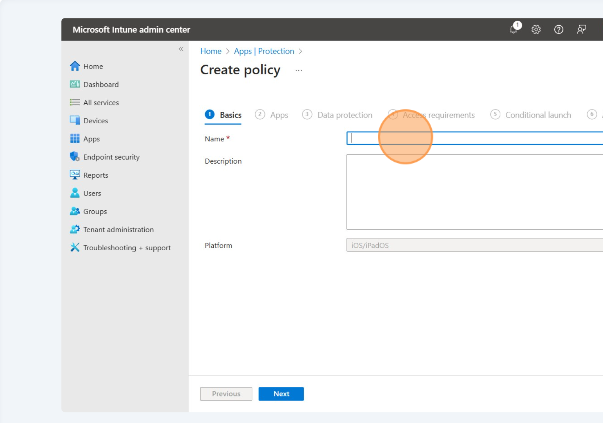
Task: Open the more options ellipsis beside Create policy
Action: tap(298, 70)
